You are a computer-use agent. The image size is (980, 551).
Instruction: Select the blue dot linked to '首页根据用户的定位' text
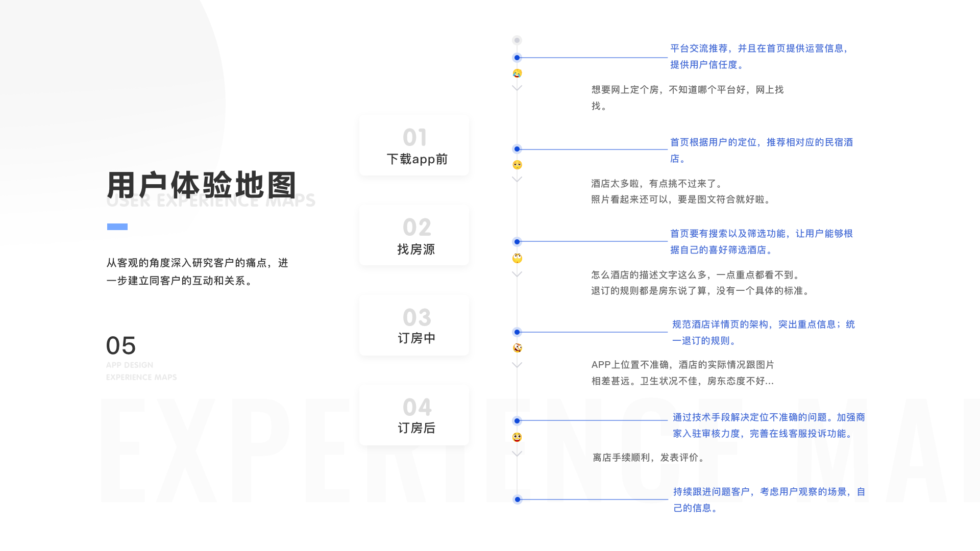(517, 149)
